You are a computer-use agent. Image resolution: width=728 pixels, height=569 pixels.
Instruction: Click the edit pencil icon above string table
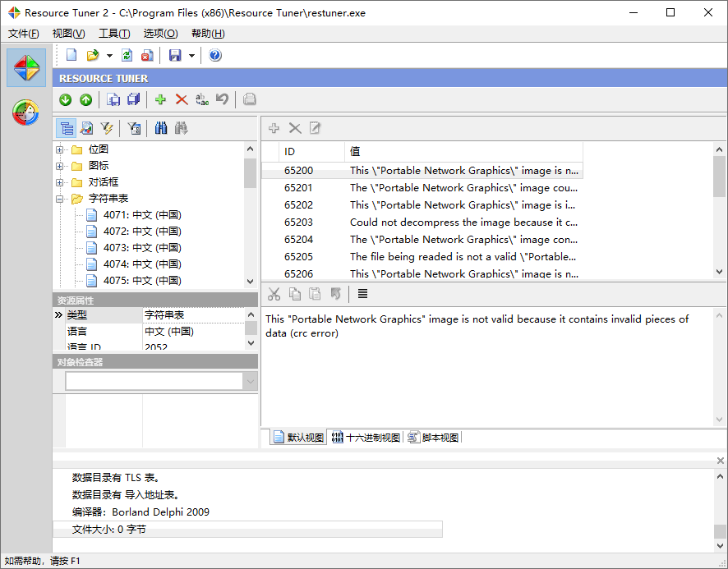(x=315, y=128)
